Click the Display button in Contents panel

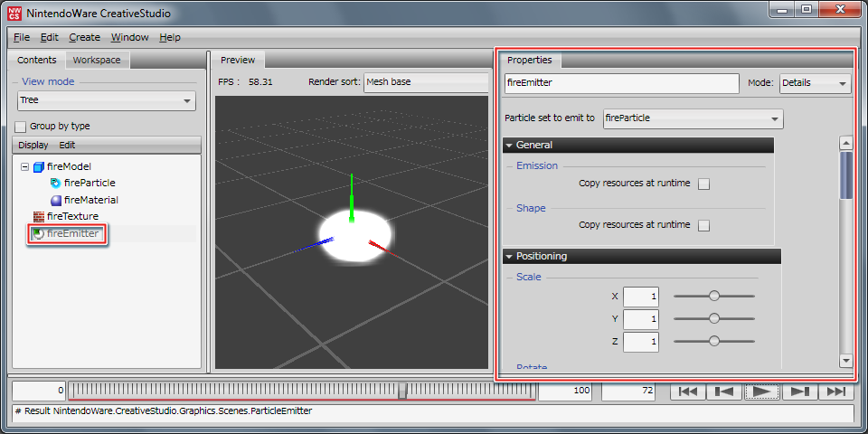pos(33,145)
